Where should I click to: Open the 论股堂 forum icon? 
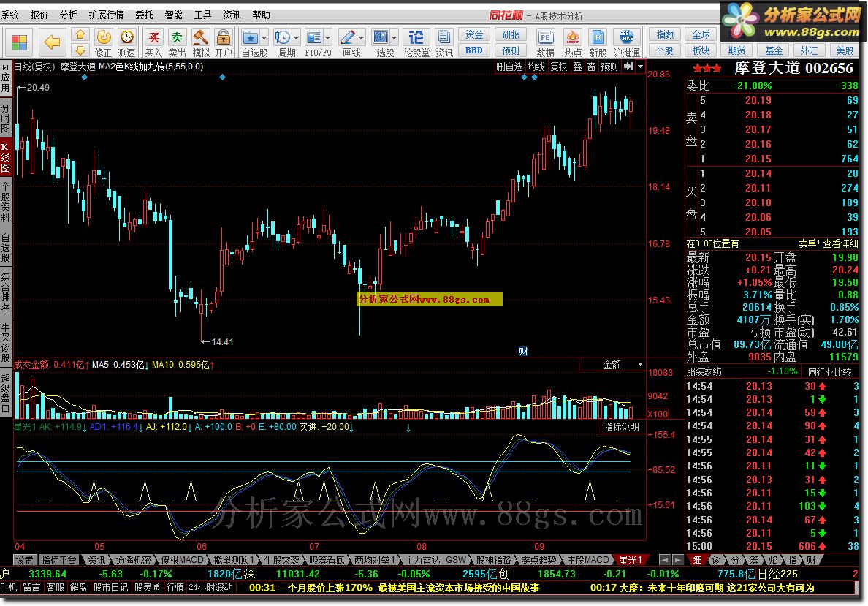[x=416, y=42]
